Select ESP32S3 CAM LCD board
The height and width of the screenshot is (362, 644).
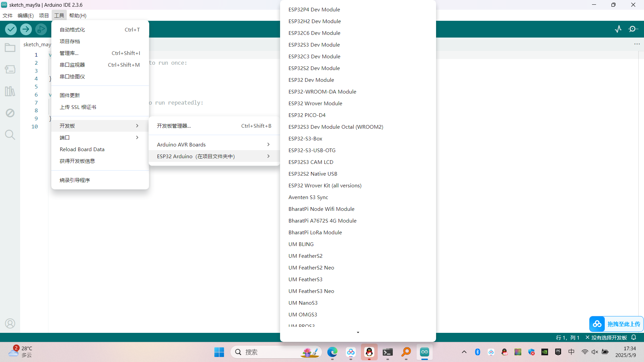(x=358, y=162)
